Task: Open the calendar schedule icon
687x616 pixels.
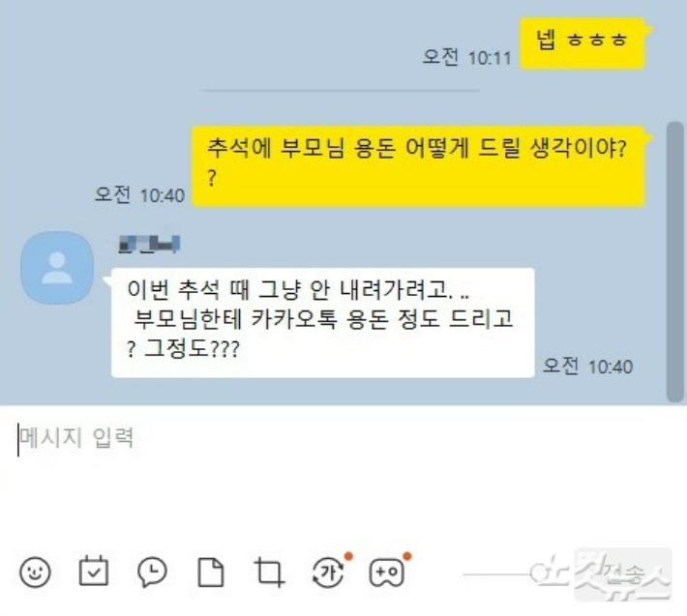Action: (93, 571)
